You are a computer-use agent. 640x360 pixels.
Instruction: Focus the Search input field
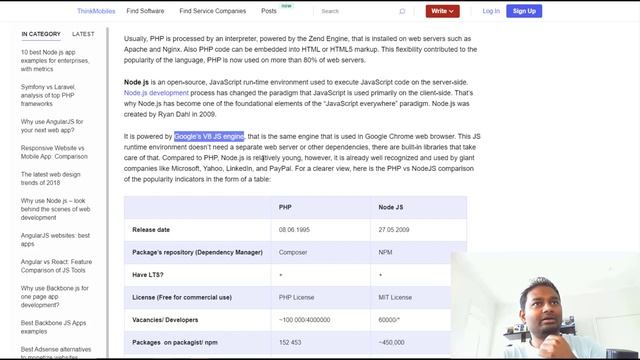click(x=357, y=11)
